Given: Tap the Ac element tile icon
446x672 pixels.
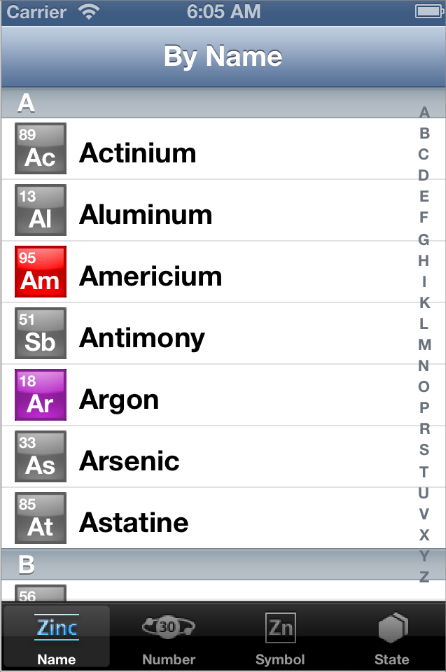Looking at the screenshot, I should [x=41, y=148].
